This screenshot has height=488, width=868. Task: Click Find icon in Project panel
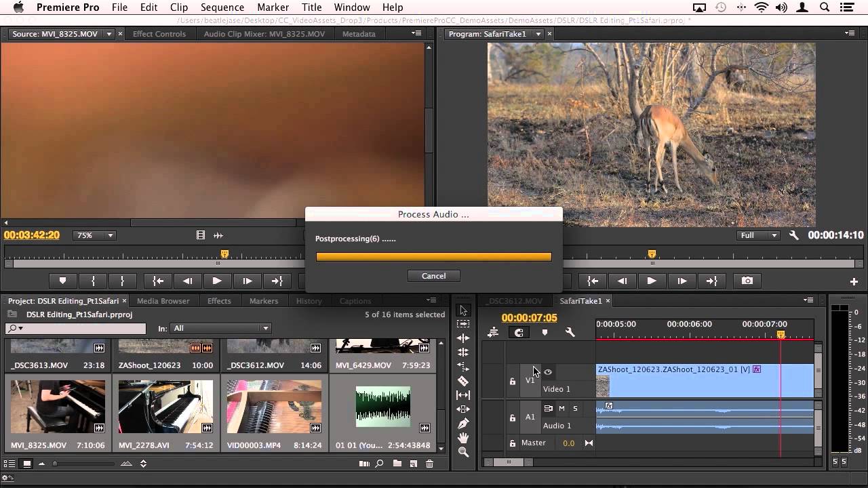pyautogui.click(x=380, y=464)
